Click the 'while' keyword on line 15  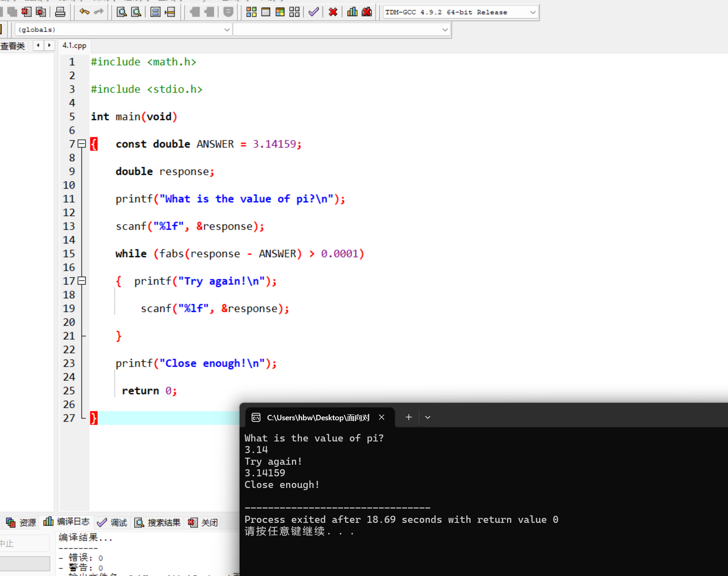(131, 254)
